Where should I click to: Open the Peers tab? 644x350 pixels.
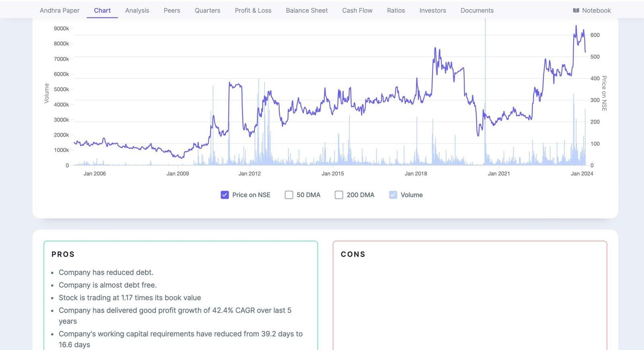click(x=172, y=10)
